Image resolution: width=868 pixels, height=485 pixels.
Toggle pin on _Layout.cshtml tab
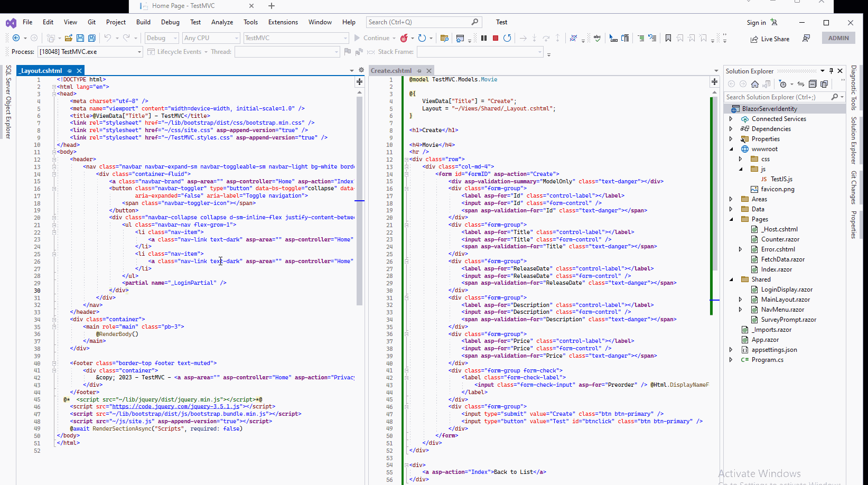tap(69, 71)
